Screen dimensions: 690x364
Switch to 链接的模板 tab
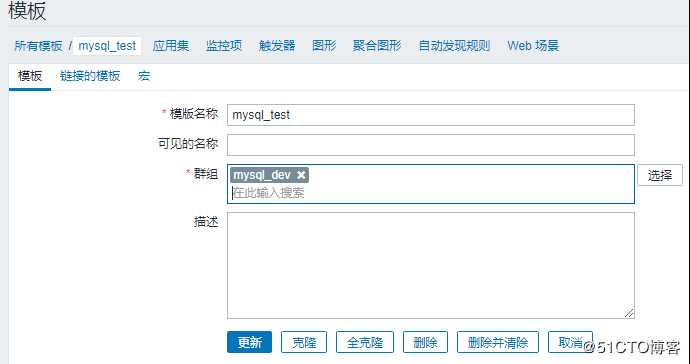tap(90, 76)
